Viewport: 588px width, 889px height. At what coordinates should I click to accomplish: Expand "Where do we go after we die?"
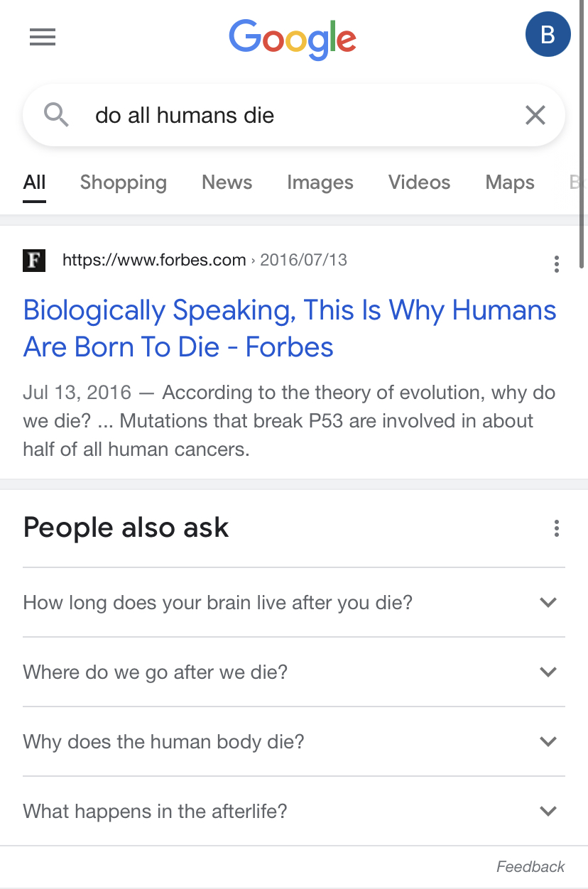(x=294, y=672)
